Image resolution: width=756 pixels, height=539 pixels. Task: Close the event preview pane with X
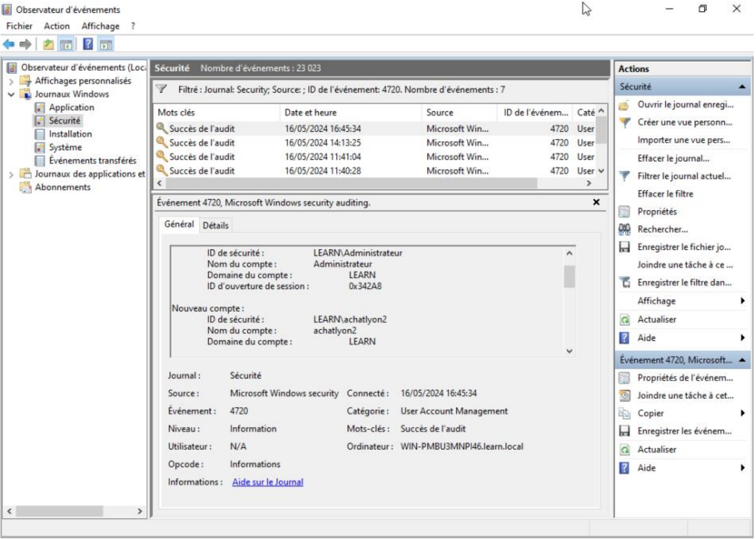tap(596, 202)
